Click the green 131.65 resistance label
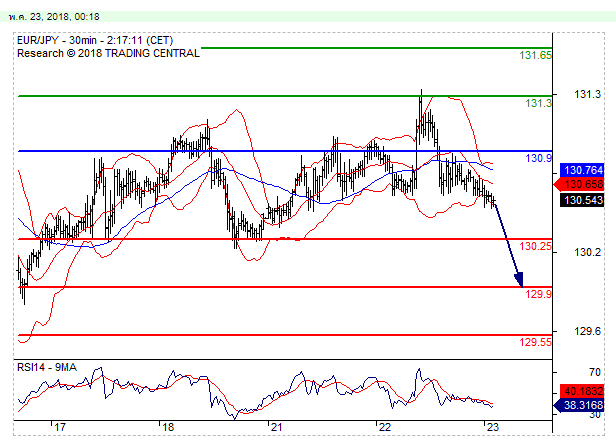The image size is (616, 446). pos(535,55)
